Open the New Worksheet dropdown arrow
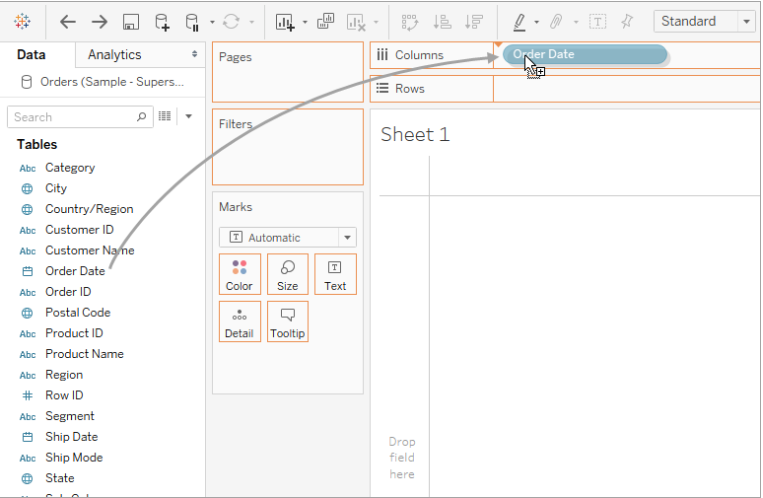Viewport: 763px width, 498px height. [x=305, y=22]
